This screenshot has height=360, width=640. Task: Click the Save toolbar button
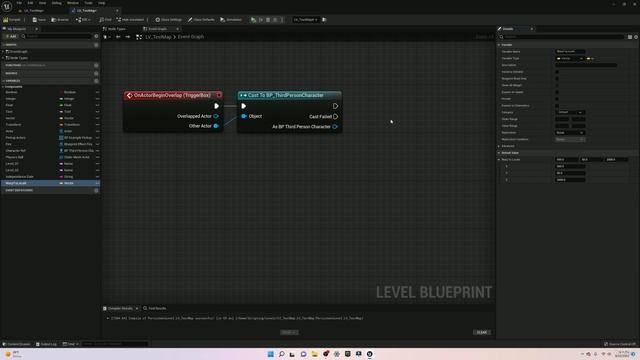[x=39, y=20]
